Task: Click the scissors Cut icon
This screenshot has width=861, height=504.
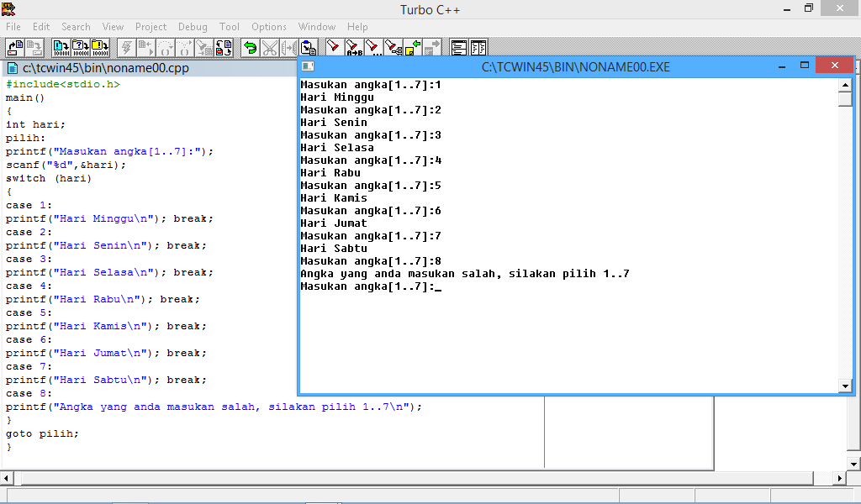Action: (x=270, y=48)
